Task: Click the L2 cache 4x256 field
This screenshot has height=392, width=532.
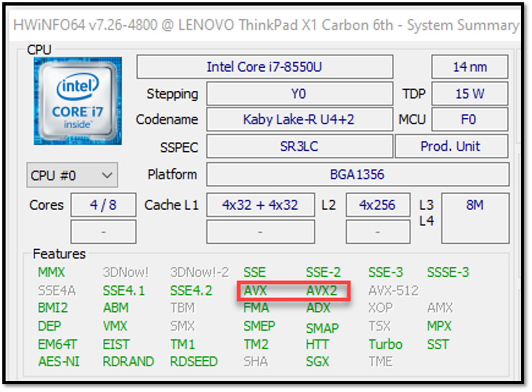Action: tap(378, 205)
